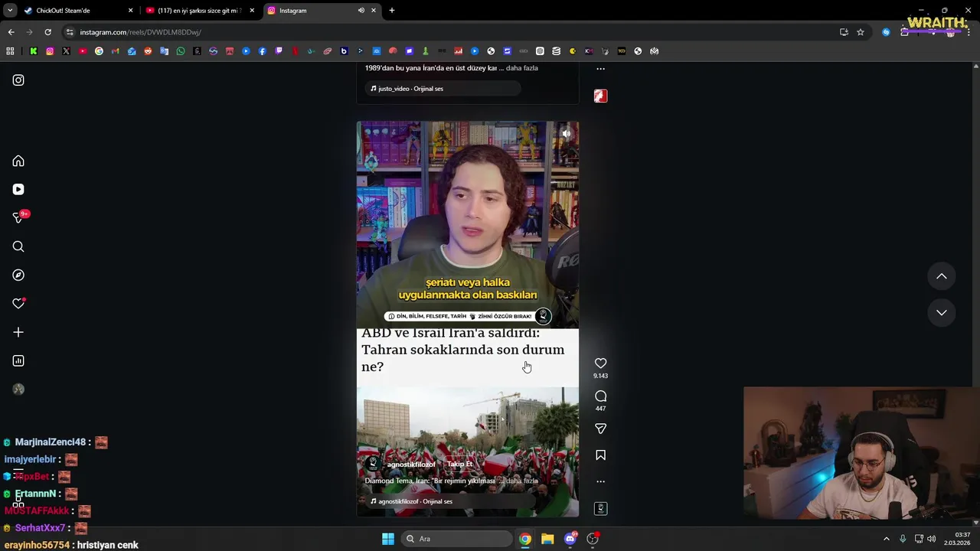Image resolution: width=980 pixels, height=551 pixels.
Task: Bookmark this page with the star icon
Action: coord(861,32)
